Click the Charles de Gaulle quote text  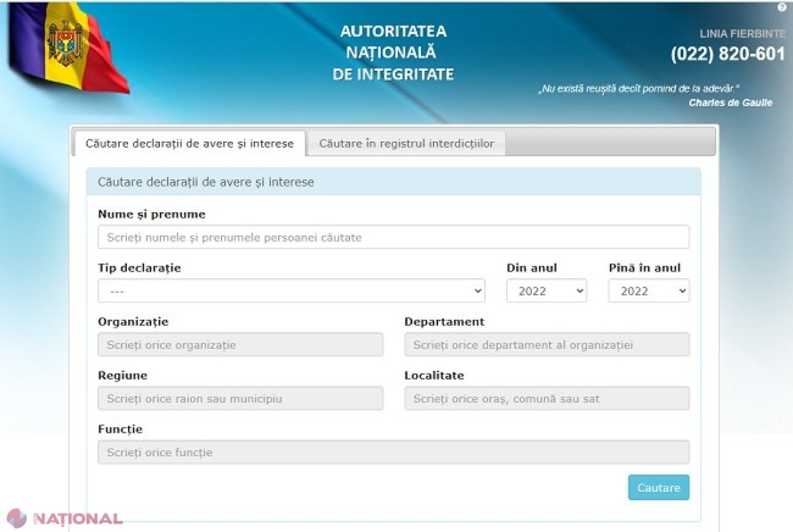pyautogui.click(x=656, y=95)
